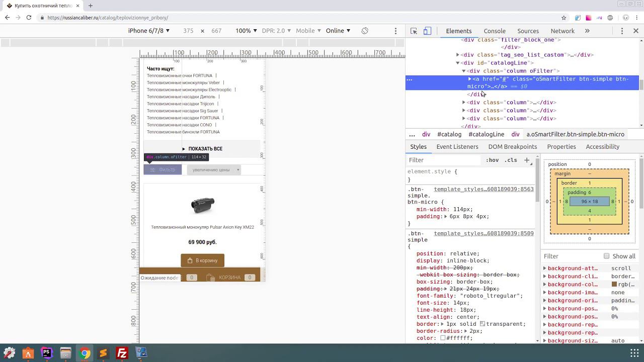This screenshot has width=644, height=362.
Task: Click the #catalog breadcrumb
Action: tap(449, 134)
